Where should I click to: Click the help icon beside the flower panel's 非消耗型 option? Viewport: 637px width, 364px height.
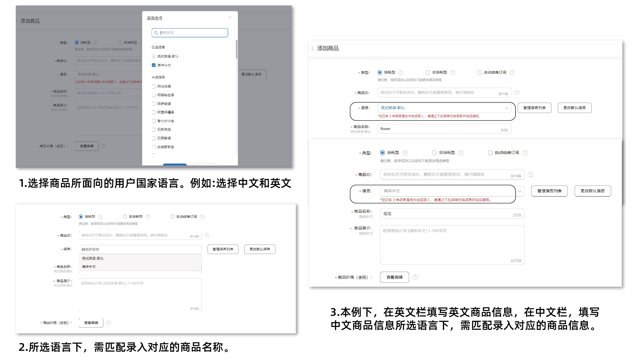(453, 73)
